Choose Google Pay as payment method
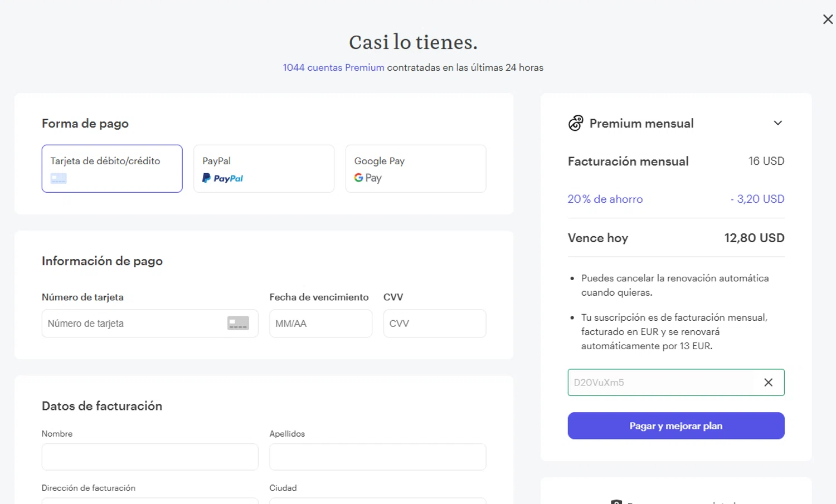The width and height of the screenshot is (836, 504). (416, 168)
